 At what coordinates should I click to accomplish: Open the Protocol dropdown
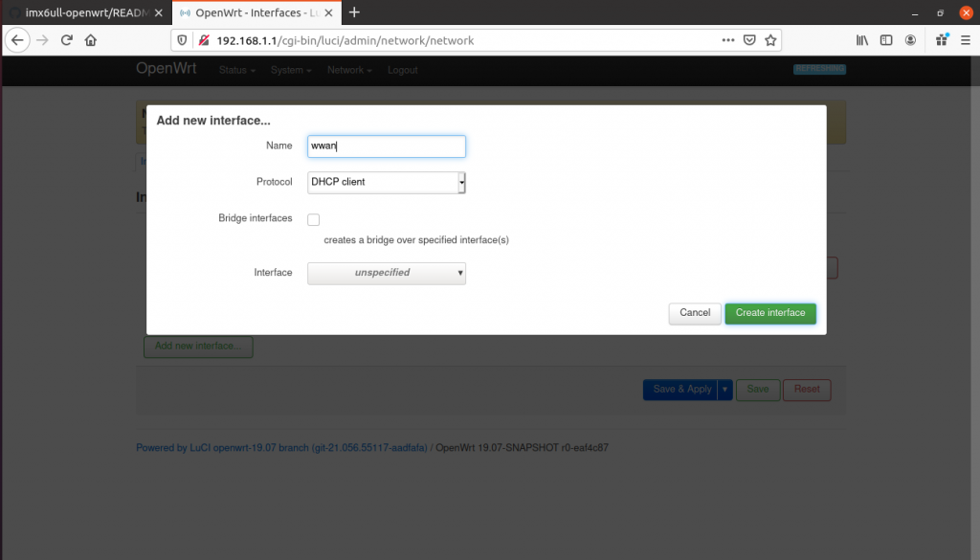coord(386,182)
